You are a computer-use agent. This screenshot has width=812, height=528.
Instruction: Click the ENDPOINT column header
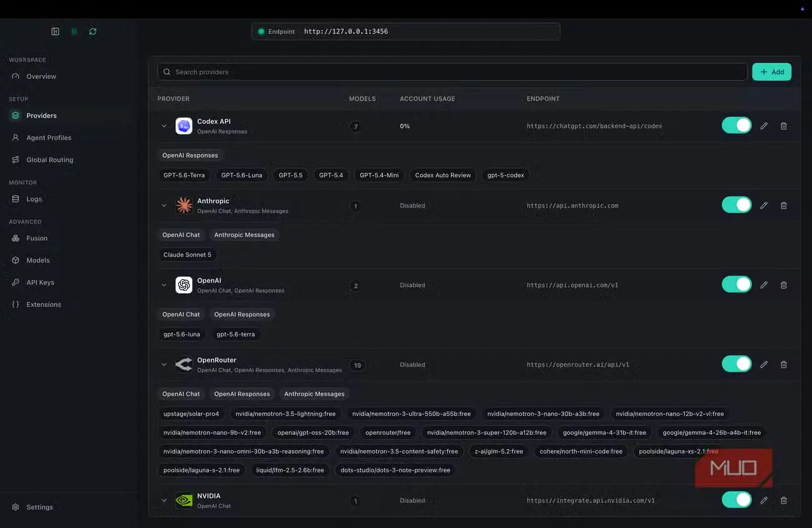543,99
